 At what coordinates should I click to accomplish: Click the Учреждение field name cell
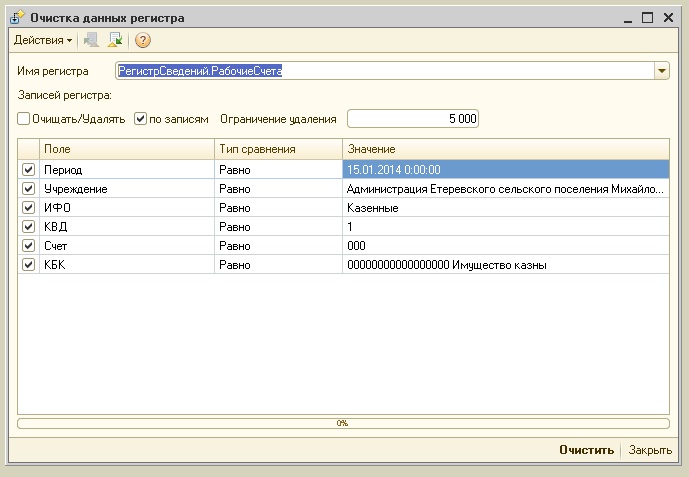click(127, 188)
